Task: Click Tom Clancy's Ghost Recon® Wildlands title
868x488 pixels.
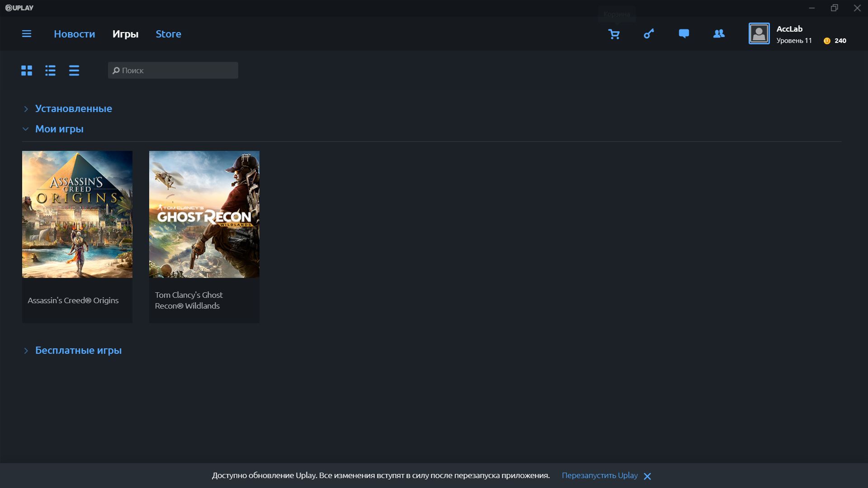Action: tap(189, 300)
